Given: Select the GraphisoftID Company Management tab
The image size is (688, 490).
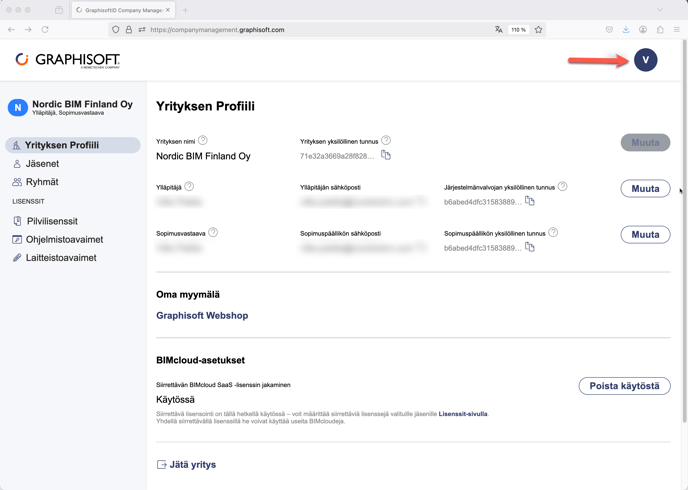Looking at the screenshot, I should click(x=123, y=10).
